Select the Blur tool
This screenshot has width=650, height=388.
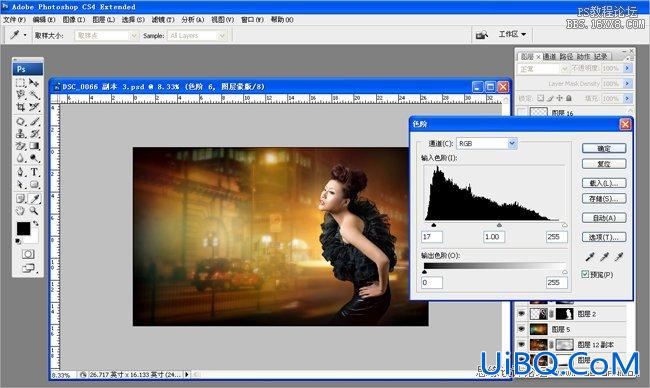pyautogui.click(x=20, y=158)
